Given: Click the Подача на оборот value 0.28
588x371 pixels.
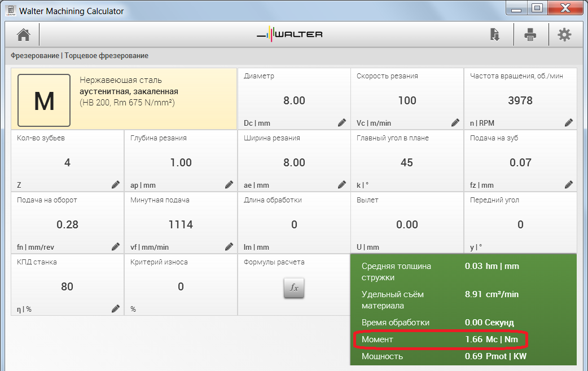Looking at the screenshot, I should [x=67, y=224].
